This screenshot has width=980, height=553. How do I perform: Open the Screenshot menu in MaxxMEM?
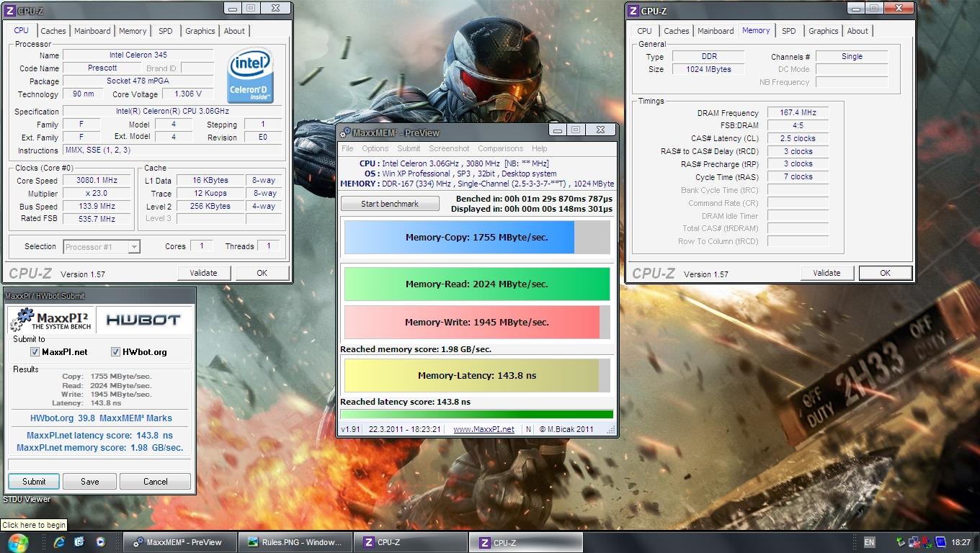[449, 148]
